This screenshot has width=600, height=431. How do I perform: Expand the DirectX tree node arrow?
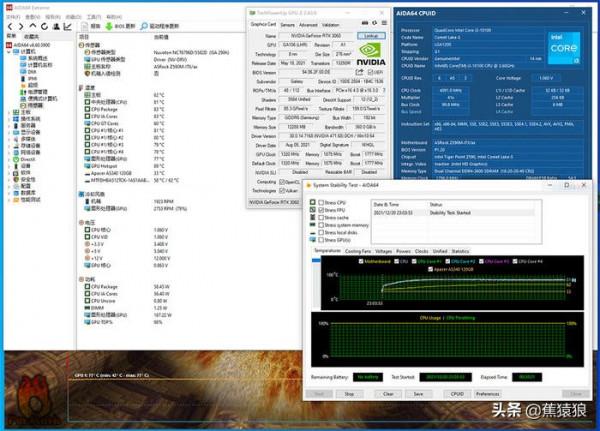(x=9, y=159)
